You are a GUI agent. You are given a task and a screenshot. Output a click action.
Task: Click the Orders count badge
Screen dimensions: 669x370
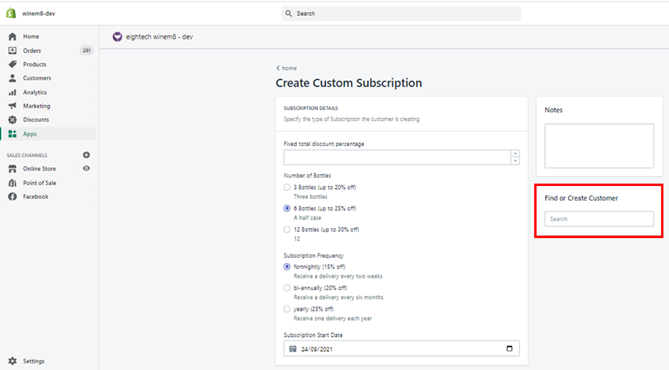point(87,50)
